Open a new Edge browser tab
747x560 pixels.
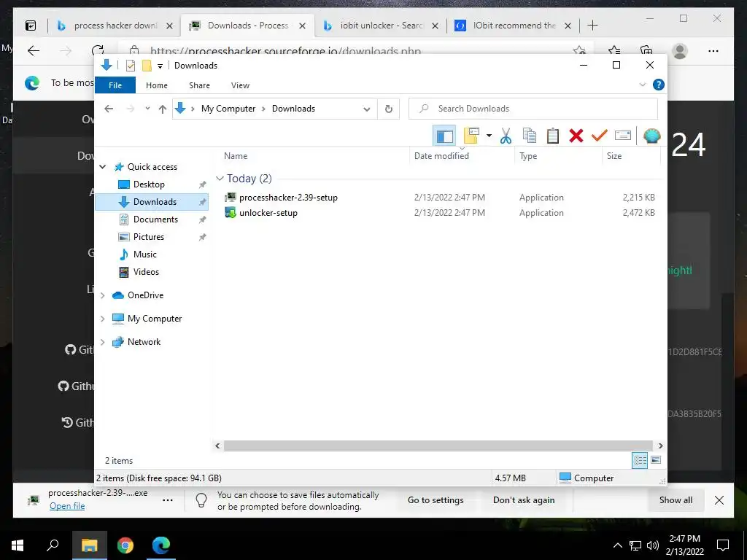(x=592, y=26)
